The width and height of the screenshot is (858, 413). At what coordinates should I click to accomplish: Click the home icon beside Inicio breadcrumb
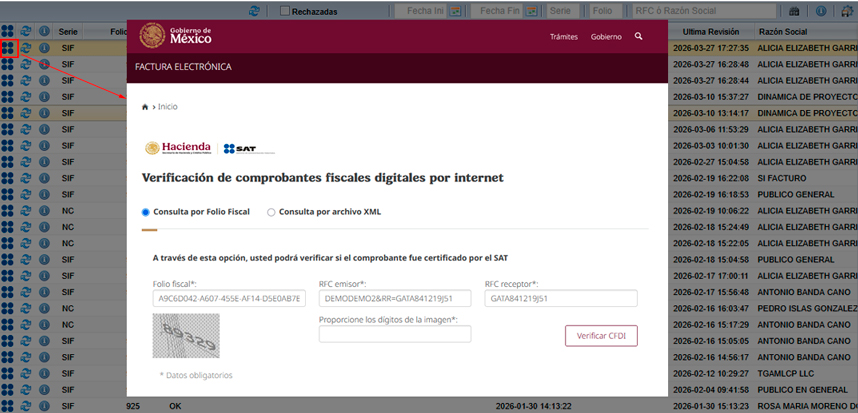coord(145,106)
